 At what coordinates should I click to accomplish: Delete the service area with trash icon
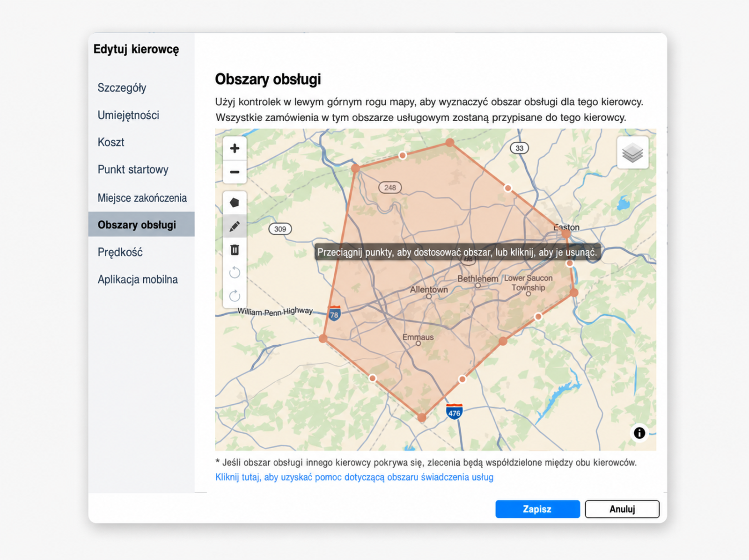click(235, 250)
